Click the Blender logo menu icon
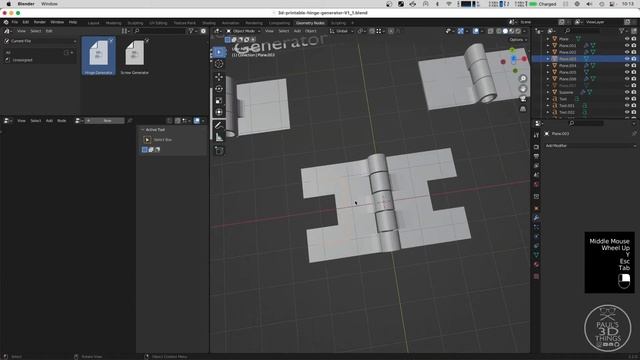 (6, 22)
